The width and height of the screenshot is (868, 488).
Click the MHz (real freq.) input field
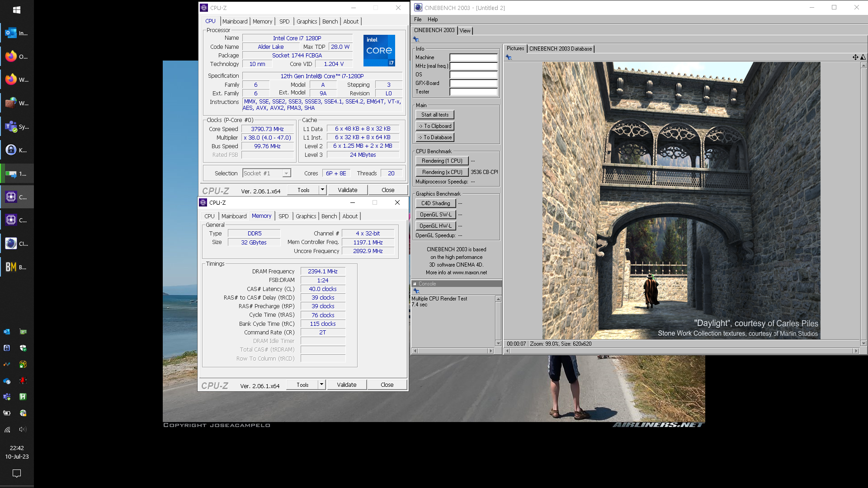[x=473, y=66]
